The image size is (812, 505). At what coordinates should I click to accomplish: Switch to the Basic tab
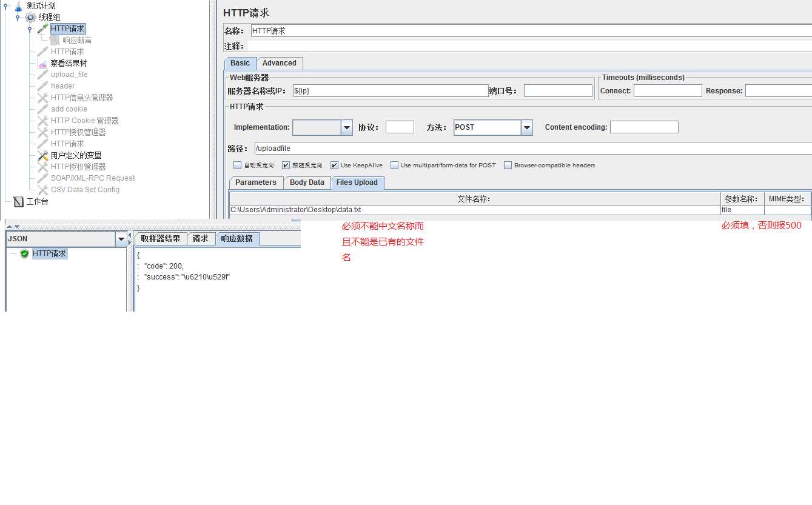[x=240, y=63]
